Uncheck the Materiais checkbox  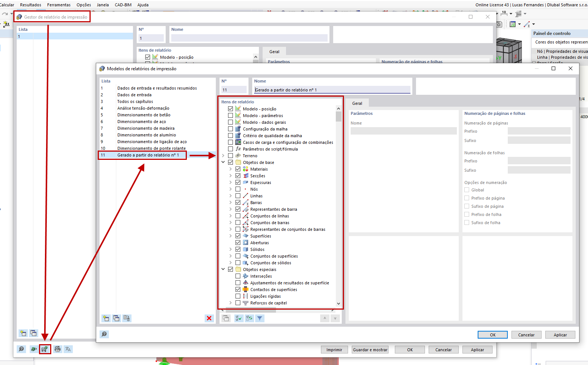click(x=238, y=169)
